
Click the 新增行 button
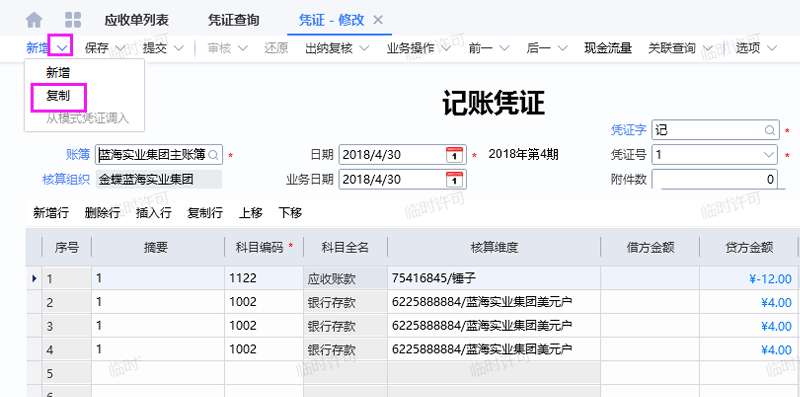coord(51,213)
